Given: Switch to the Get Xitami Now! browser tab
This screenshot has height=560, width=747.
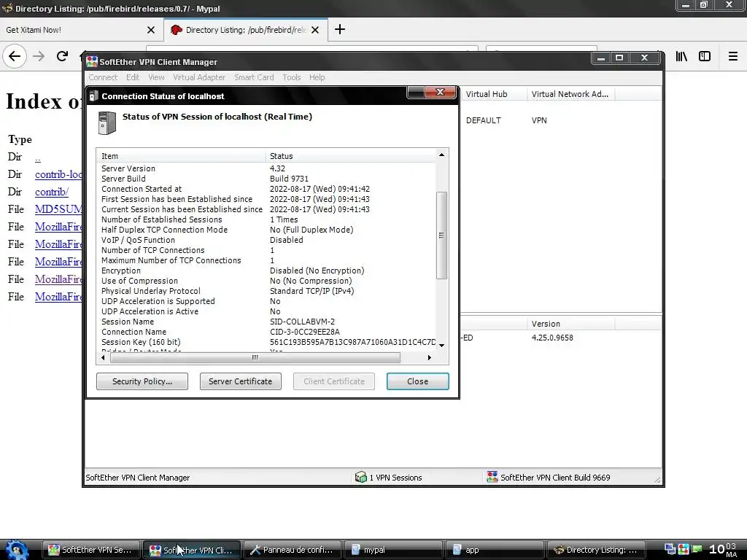Looking at the screenshot, I should [81, 30].
